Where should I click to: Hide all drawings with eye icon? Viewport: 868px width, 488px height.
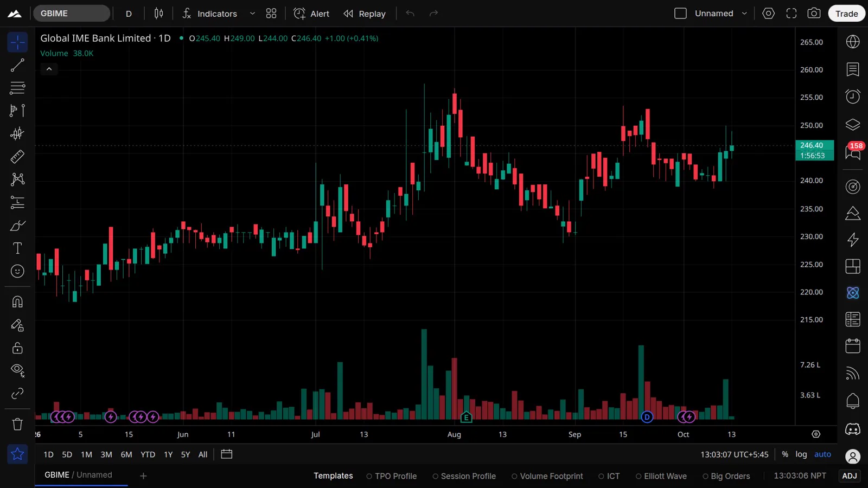pyautogui.click(x=17, y=370)
